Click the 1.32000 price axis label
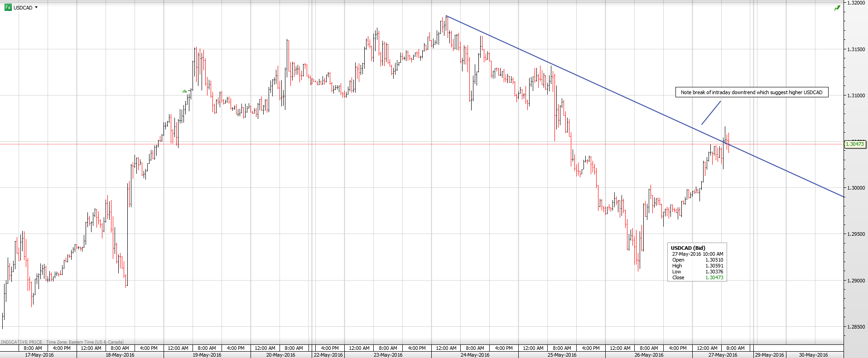Viewport: 868px width, 358px height. click(x=856, y=3)
